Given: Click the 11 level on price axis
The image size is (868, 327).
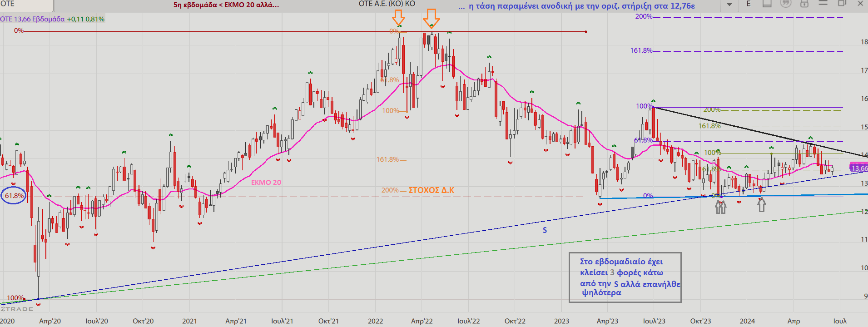Looking at the screenshot, I should point(864,239).
